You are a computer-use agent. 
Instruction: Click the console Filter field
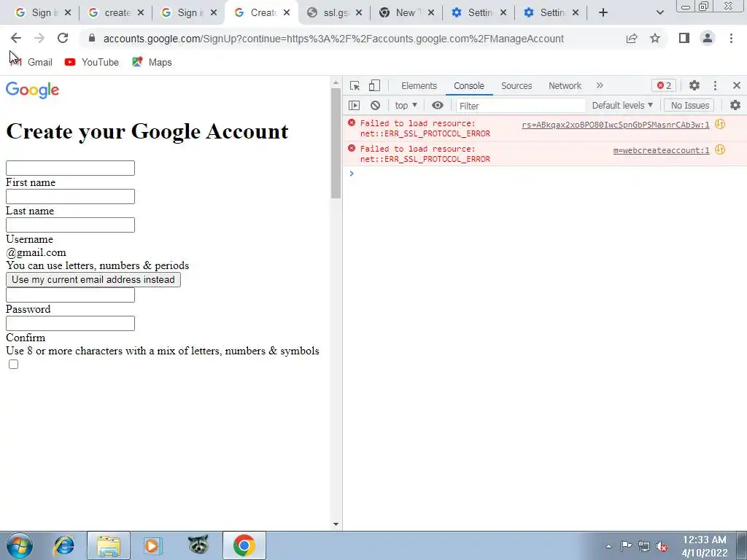click(x=521, y=106)
